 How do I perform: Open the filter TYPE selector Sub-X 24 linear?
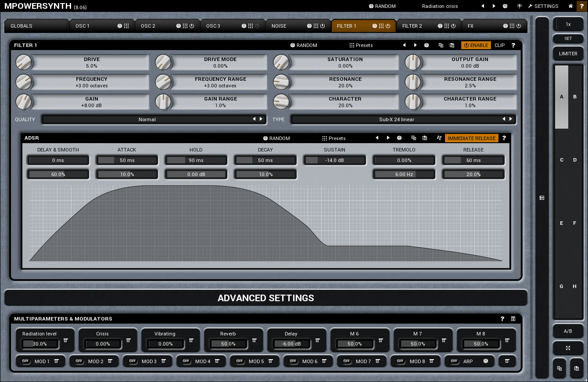tap(396, 119)
